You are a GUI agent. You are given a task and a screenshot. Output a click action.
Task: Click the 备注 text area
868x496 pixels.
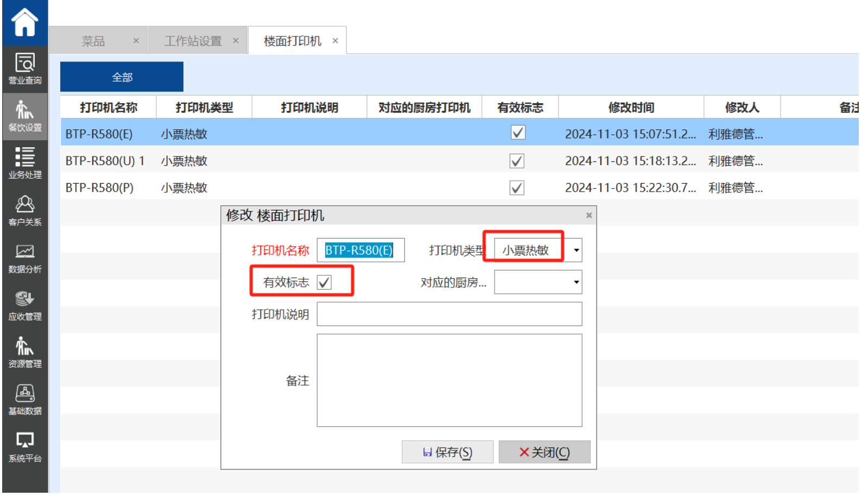pos(449,380)
